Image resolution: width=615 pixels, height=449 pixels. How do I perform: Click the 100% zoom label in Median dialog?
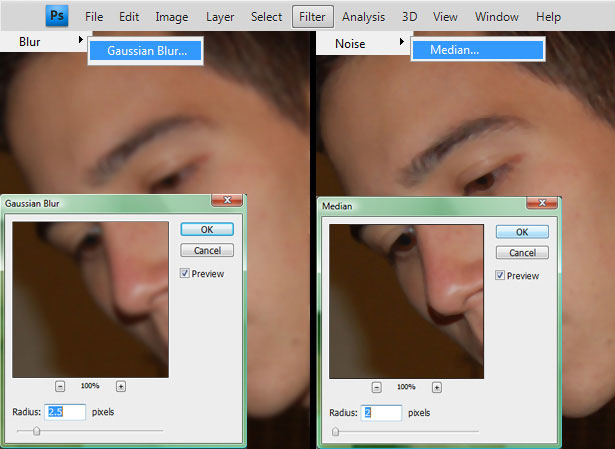pos(406,387)
